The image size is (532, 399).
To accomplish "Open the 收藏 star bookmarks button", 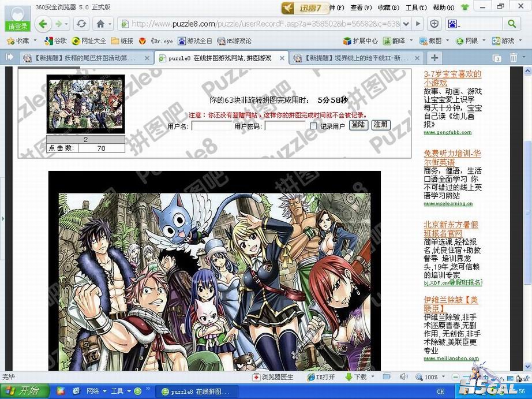I will [18, 41].
